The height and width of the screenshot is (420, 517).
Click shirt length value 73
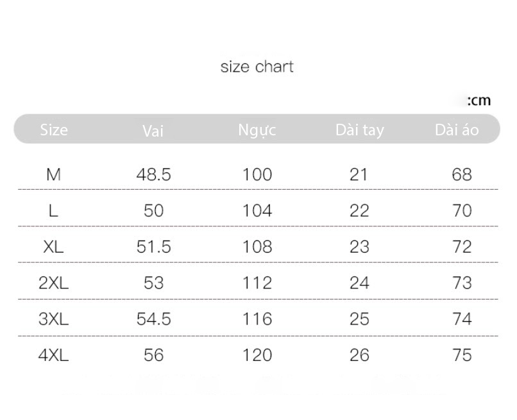tap(462, 283)
